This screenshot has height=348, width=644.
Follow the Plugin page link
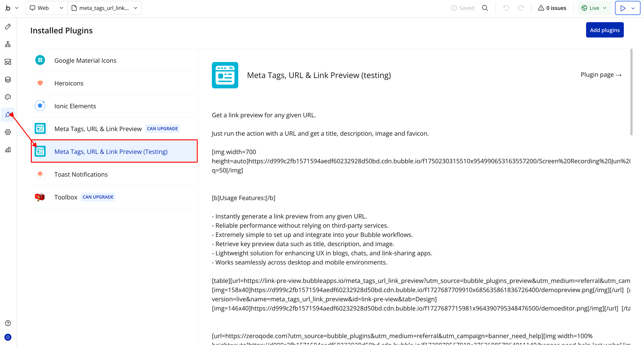tap(601, 75)
